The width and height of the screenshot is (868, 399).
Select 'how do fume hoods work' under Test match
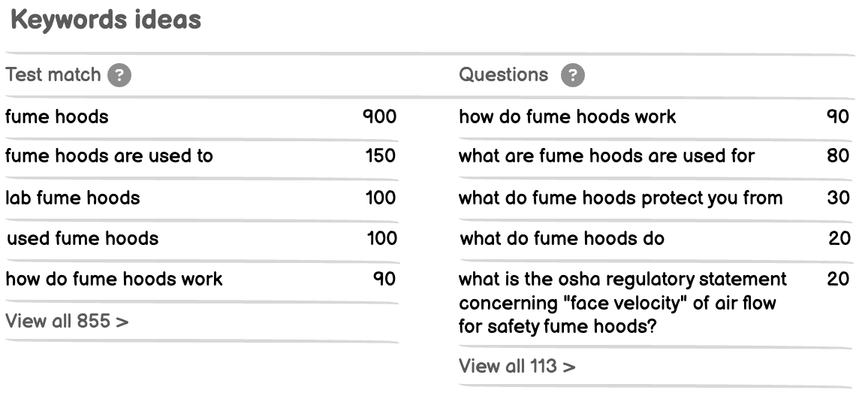click(x=114, y=279)
